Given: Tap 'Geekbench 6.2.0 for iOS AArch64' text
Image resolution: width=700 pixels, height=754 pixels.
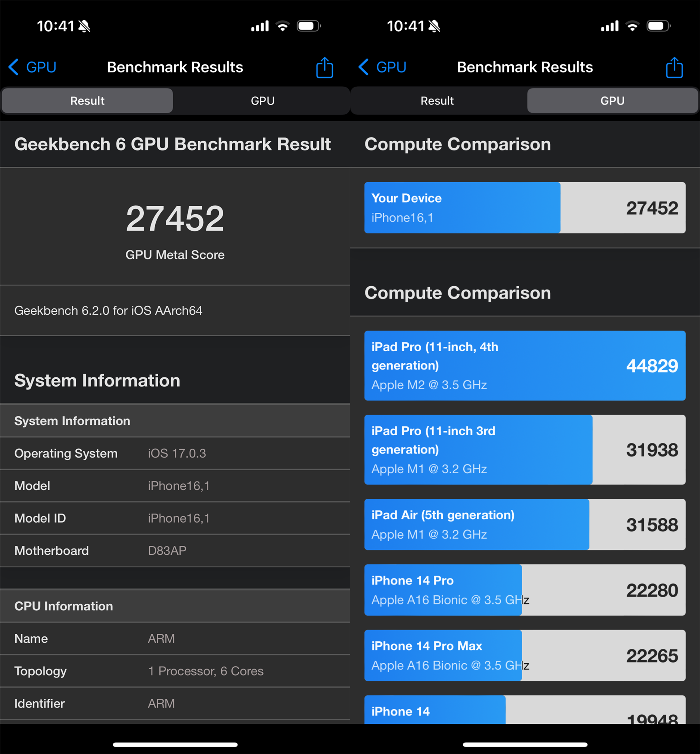Looking at the screenshot, I should 108,311.
